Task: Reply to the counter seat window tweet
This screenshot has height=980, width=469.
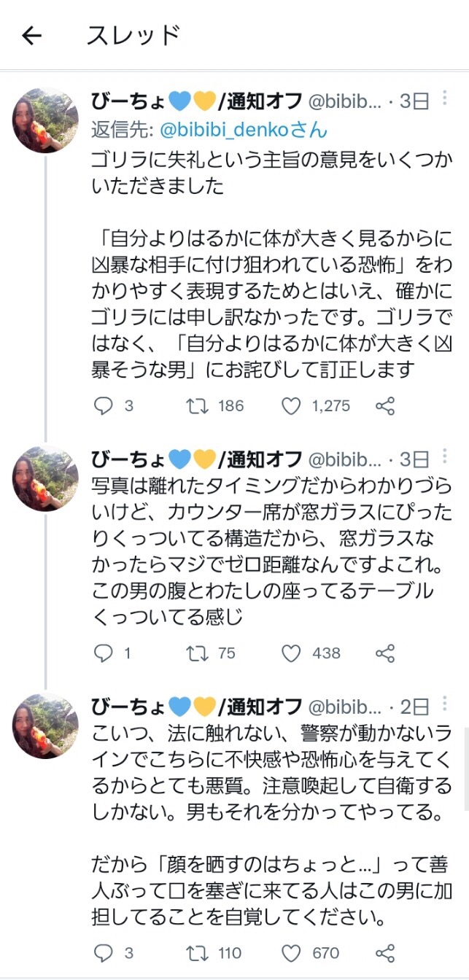Action: coord(104,653)
